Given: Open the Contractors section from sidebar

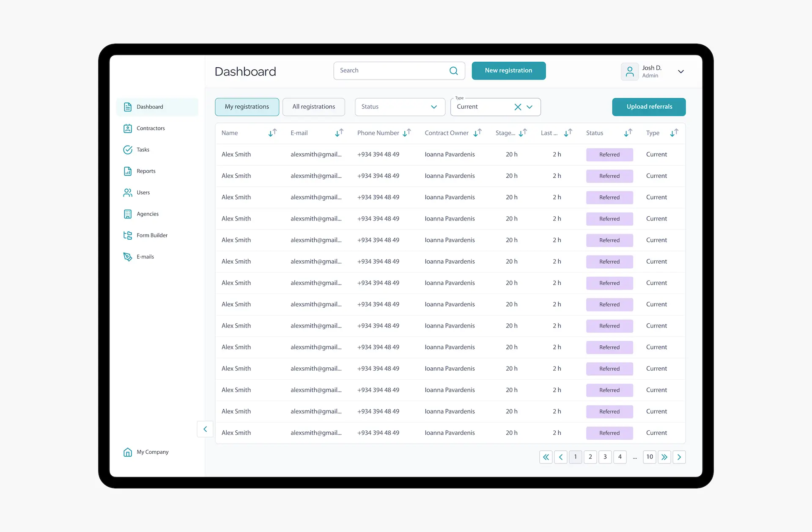Looking at the screenshot, I should (x=150, y=128).
